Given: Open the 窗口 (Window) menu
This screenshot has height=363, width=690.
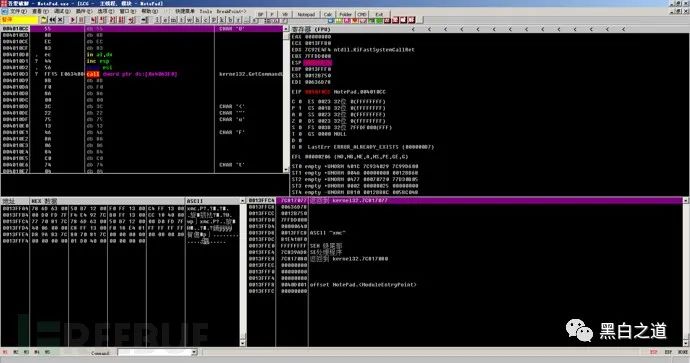Looking at the screenshot, I should click(x=128, y=11).
